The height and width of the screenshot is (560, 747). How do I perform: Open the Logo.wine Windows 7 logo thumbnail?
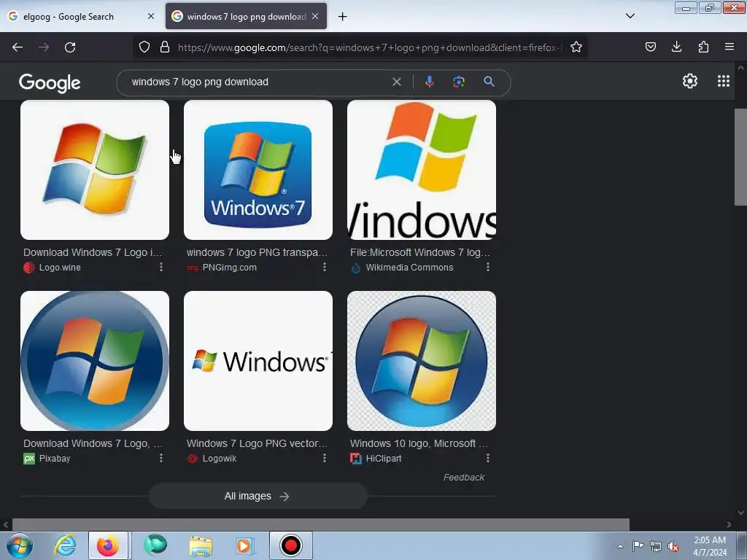pyautogui.click(x=95, y=170)
